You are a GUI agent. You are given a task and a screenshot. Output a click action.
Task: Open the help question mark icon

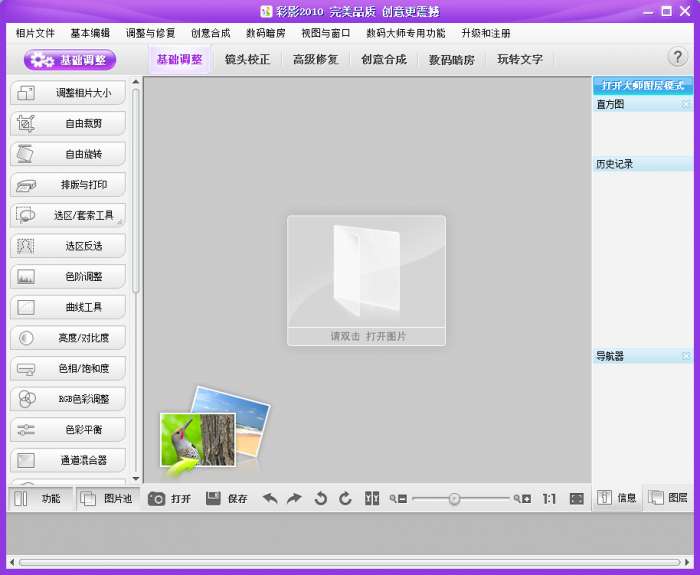pos(677,57)
